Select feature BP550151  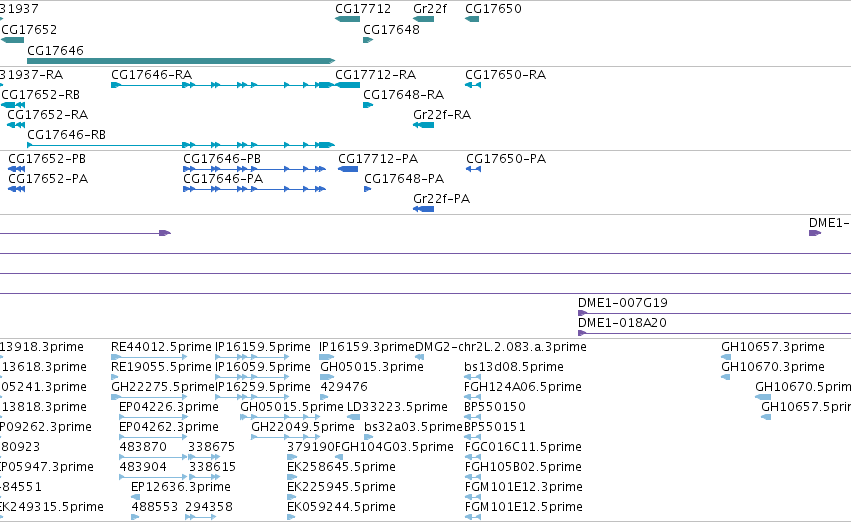click(x=472, y=437)
